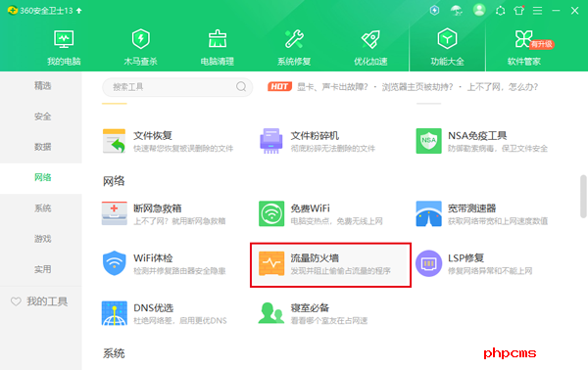
Task: Open link 显卡、声卡出故障?
Action: [x=332, y=87]
